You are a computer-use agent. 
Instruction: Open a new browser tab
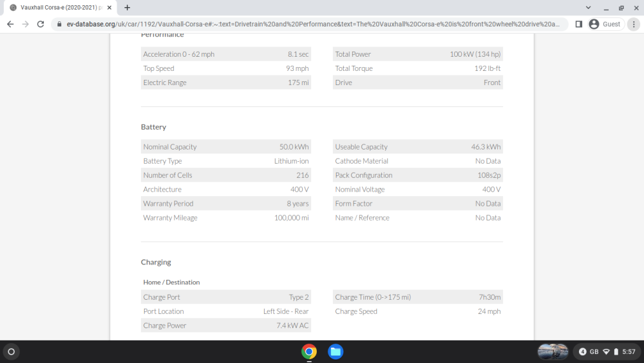[128, 7]
